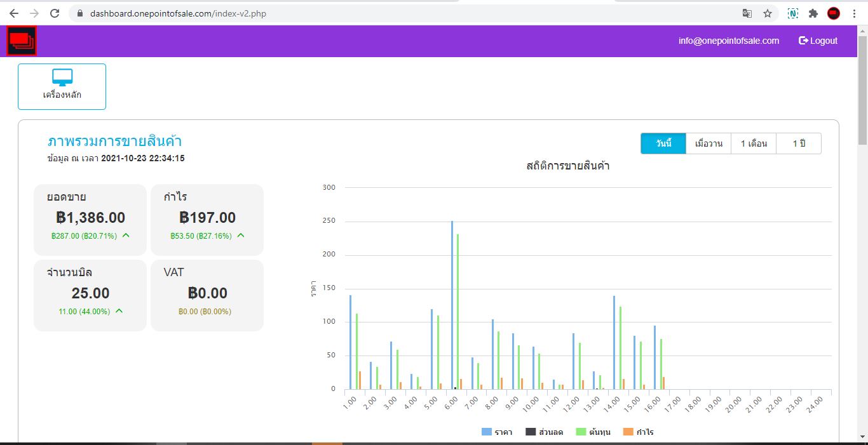Open the Google Translate icon
This screenshot has height=445, width=868.
click(747, 13)
